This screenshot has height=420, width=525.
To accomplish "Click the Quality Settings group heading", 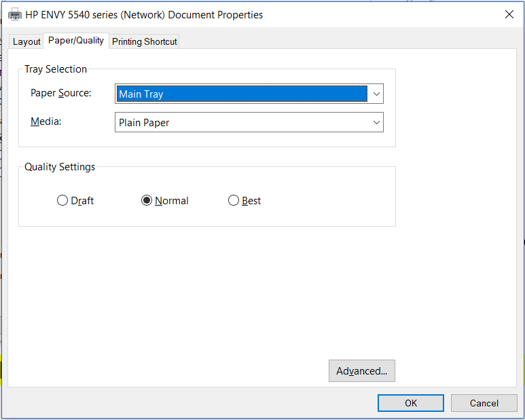I will click(60, 167).
